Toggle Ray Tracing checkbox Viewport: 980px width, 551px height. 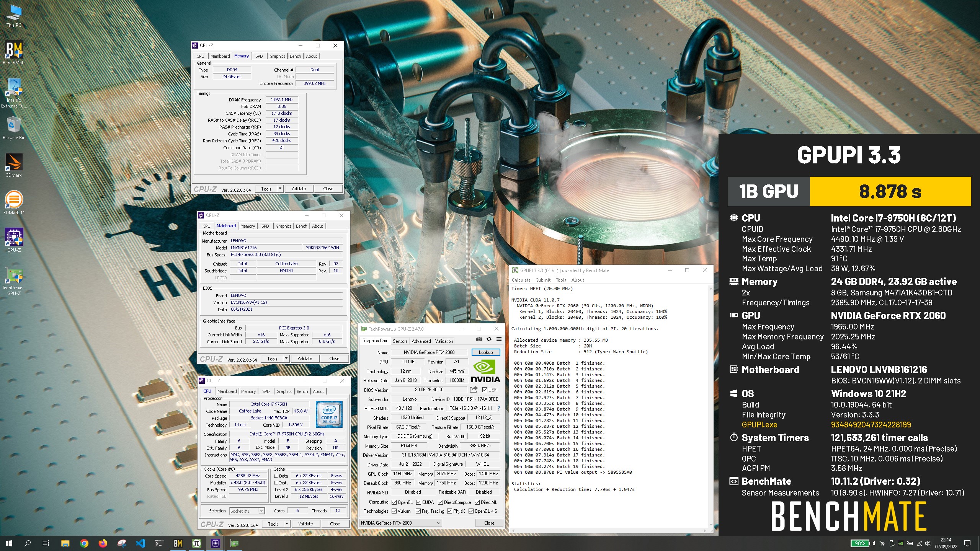pos(418,511)
